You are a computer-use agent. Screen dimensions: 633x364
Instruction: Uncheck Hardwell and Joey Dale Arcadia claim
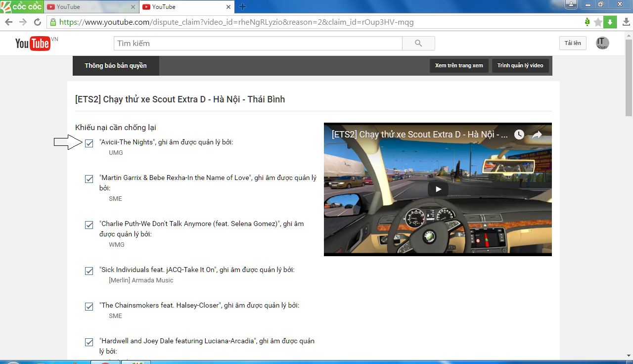coord(89,342)
